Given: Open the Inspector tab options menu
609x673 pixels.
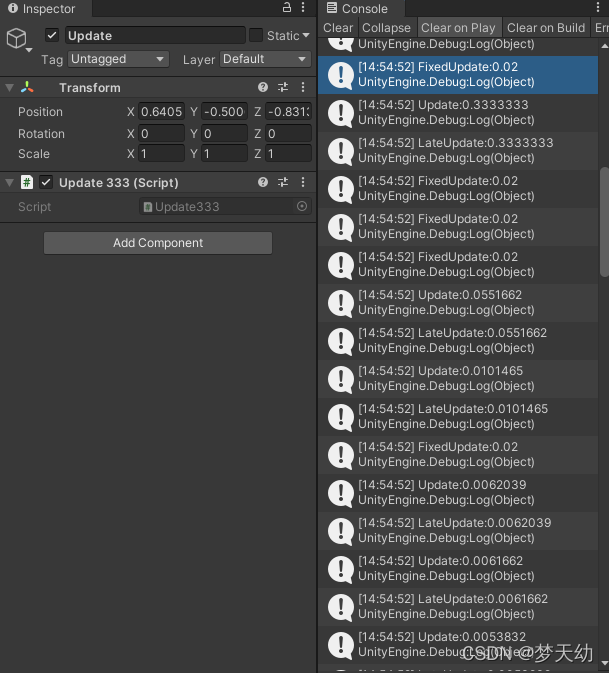Looking at the screenshot, I should 303,7.
